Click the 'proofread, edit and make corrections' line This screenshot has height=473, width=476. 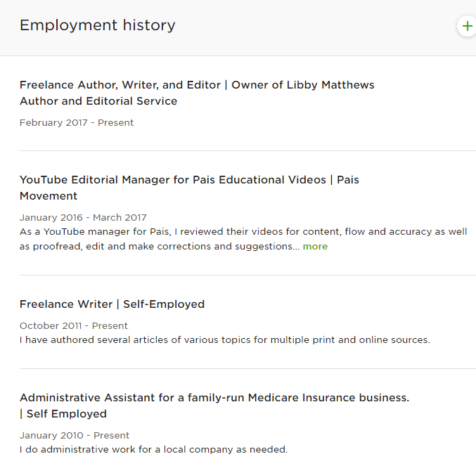click(x=160, y=247)
